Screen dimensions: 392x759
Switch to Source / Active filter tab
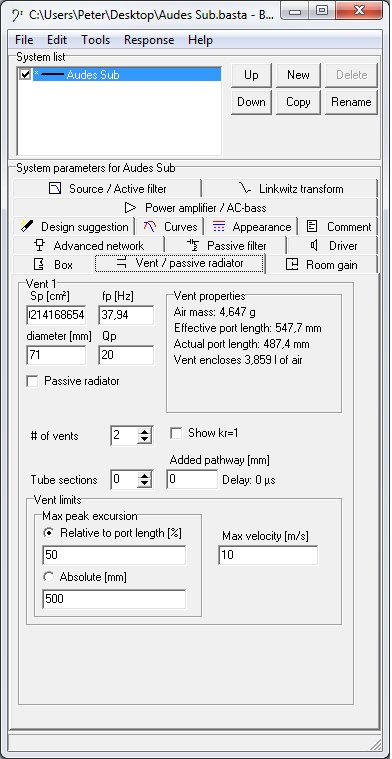[107, 188]
